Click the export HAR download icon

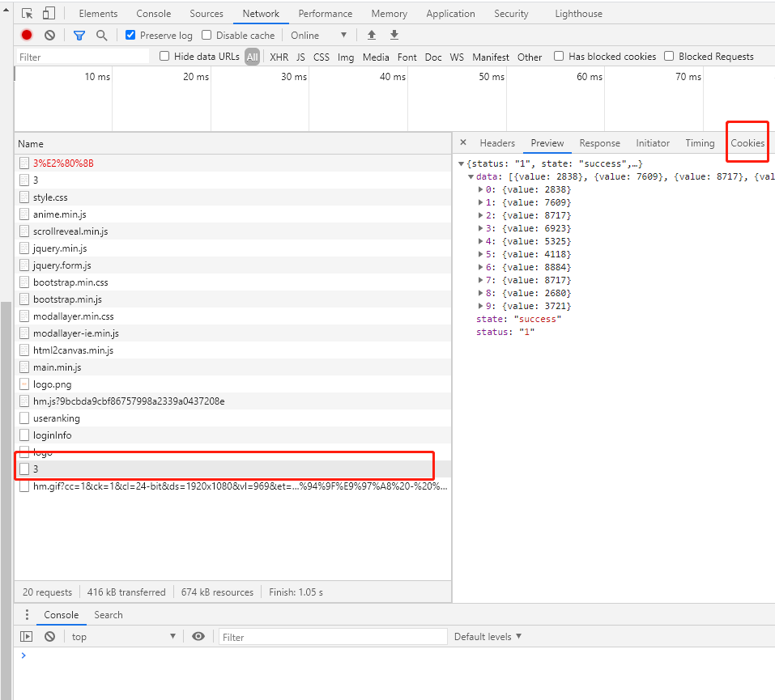click(x=394, y=36)
